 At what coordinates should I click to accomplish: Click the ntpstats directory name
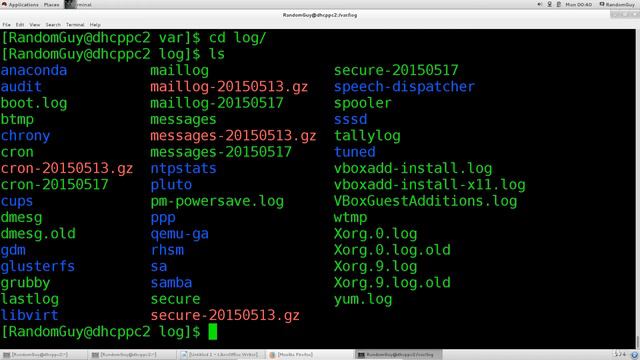click(183, 169)
